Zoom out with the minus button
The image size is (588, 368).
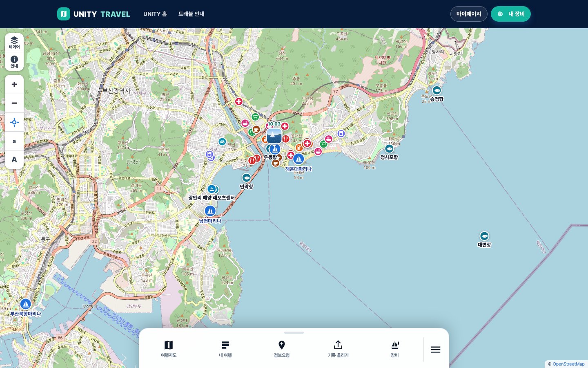[14, 103]
